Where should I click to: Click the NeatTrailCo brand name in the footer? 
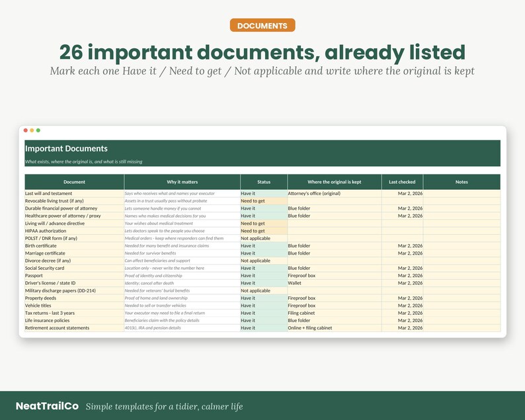(47, 406)
